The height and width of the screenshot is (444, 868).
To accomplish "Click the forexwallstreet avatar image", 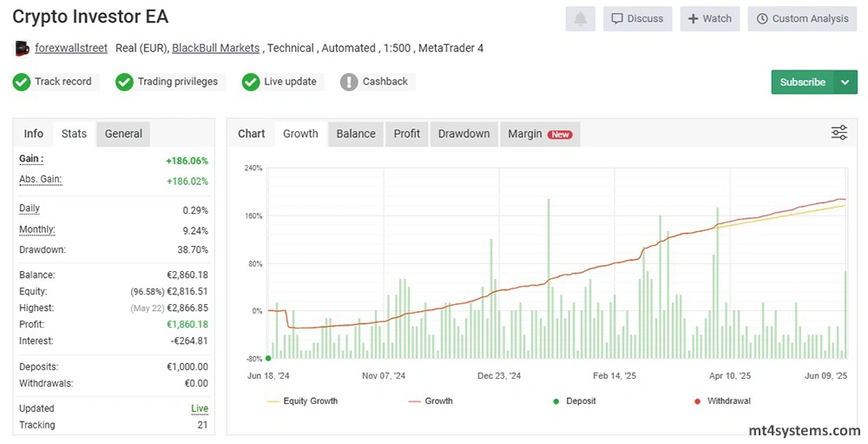I will tap(22, 49).
